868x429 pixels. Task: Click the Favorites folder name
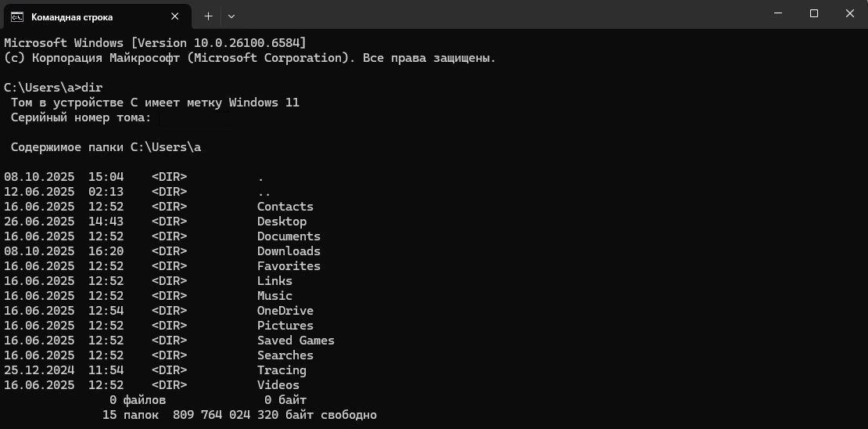tap(289, 266)
